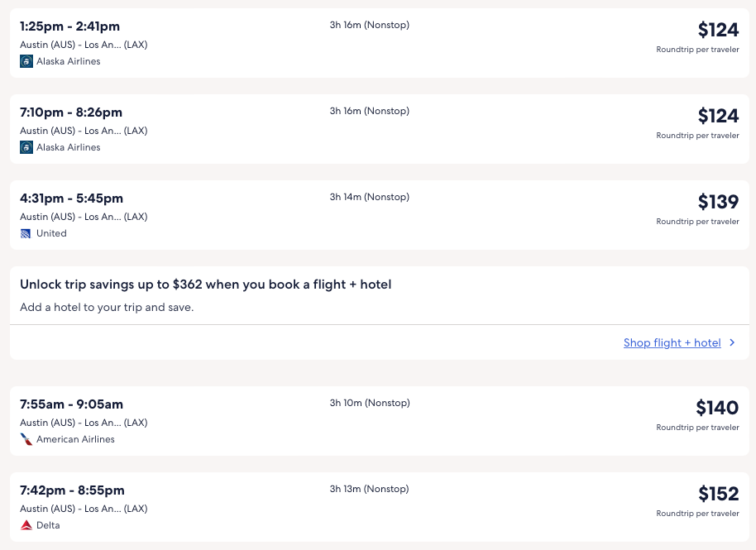Click the $139 United flight price

point(718,202)
